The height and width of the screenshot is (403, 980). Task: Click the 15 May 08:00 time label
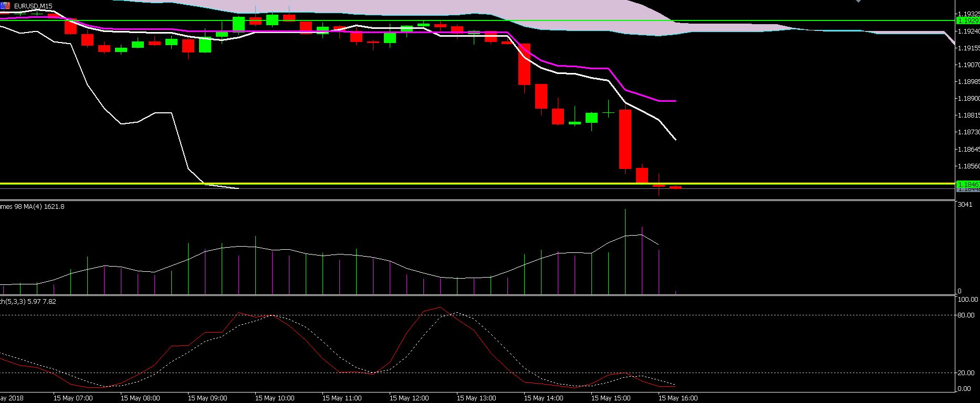pyautogui.click(x=140, y=398)
